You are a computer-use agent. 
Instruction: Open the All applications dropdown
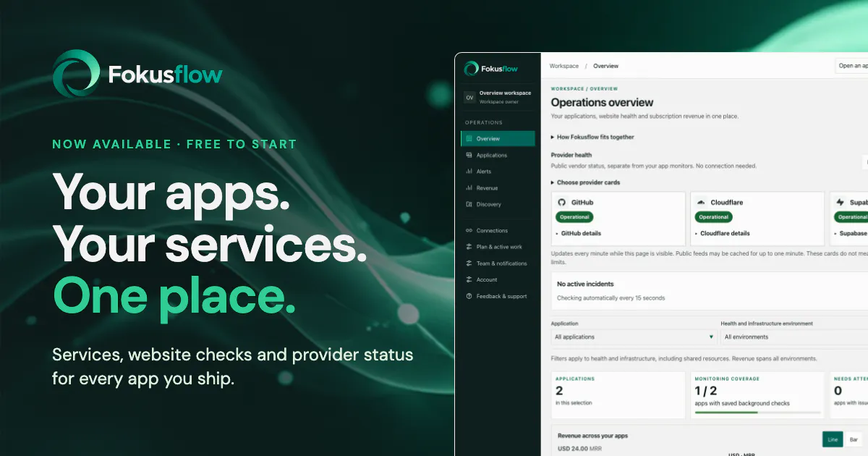pos(634,337)
